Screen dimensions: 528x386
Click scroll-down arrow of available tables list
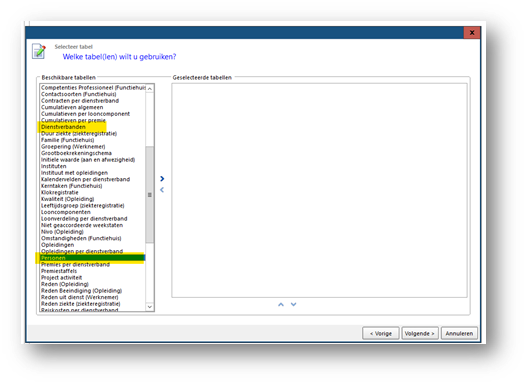click(150, 307)
